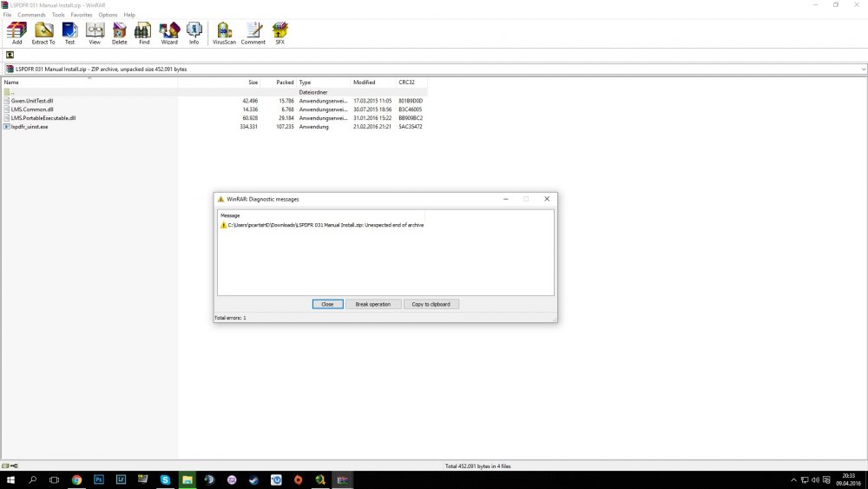Open the Commands menu
Viewport: 868px width, 489px height.
[31, 15]
